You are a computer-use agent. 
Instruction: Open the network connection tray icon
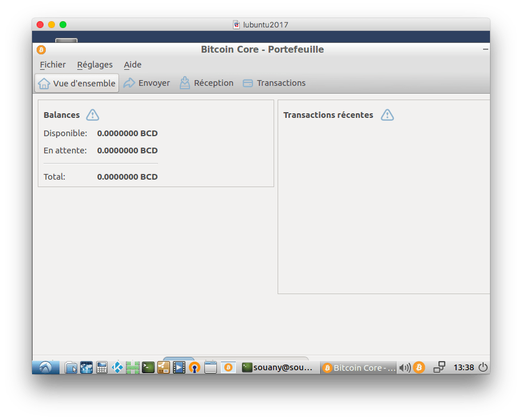pos(439,367)
